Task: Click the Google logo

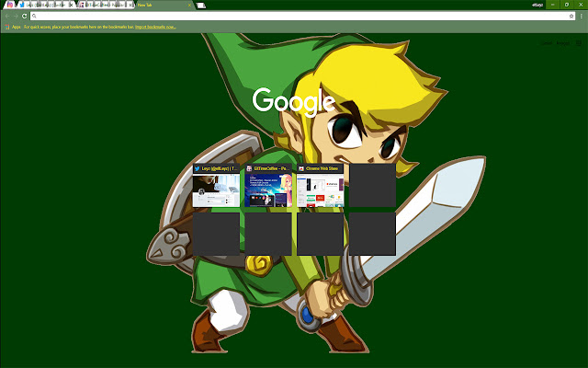Action: coord(294,102)
